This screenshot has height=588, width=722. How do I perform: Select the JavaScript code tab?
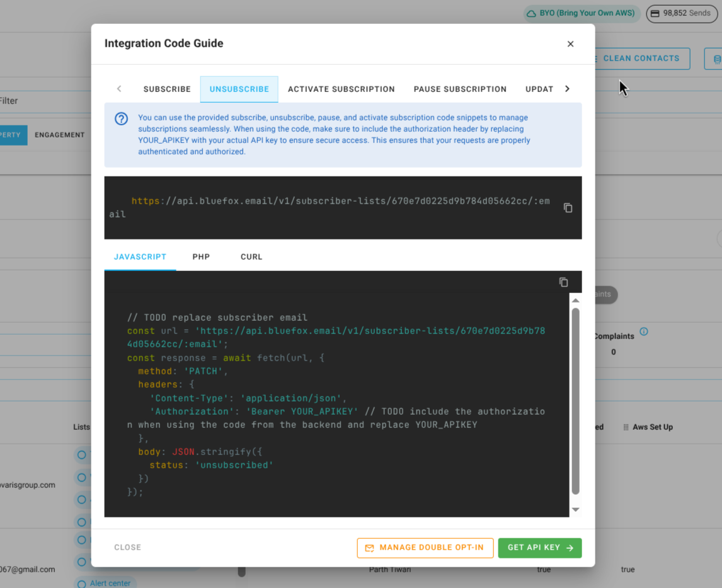tap(140, 257)
